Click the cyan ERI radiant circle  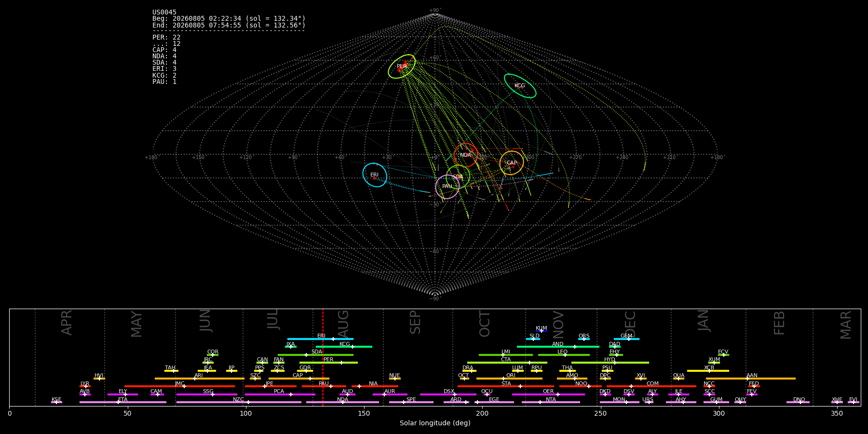coord(375,175)
